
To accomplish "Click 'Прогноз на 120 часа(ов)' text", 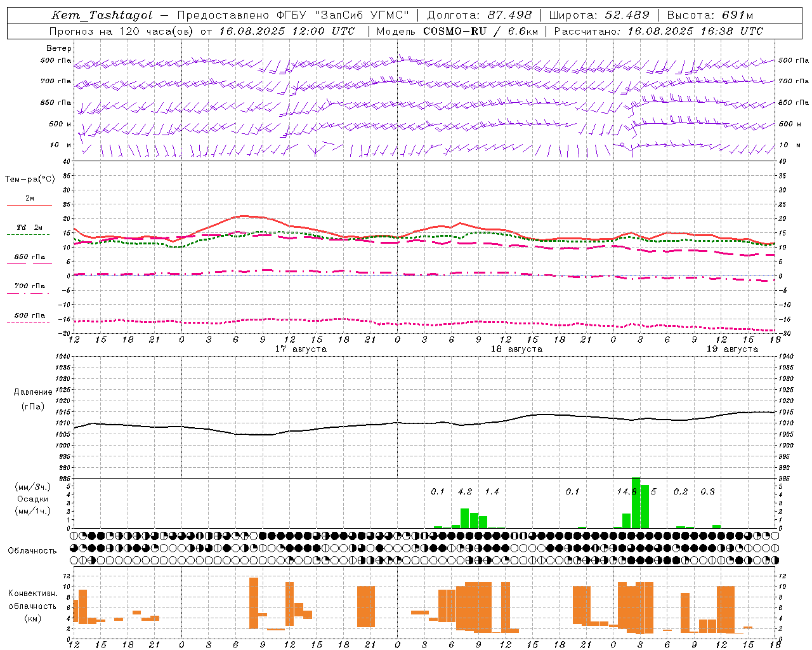I will click(x=122, y=31).
